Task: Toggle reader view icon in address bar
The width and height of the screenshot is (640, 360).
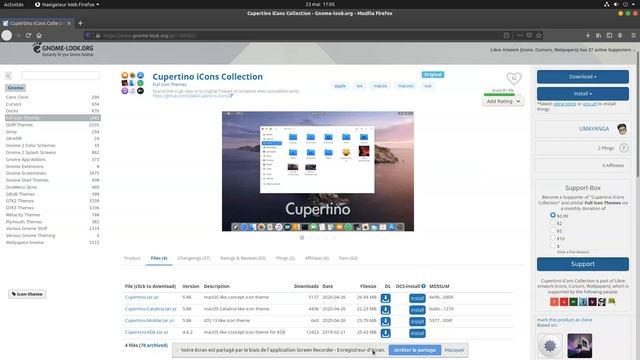Action: pyautogui.click(x=507, y=36)
